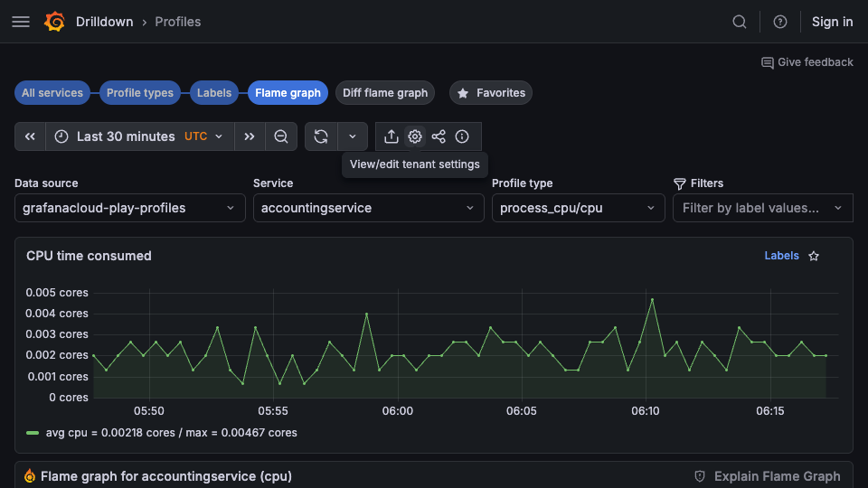The height and width of the screenshot is (488, 868).
Task: Open the search magnifier icon
Action: pos(740,22)
